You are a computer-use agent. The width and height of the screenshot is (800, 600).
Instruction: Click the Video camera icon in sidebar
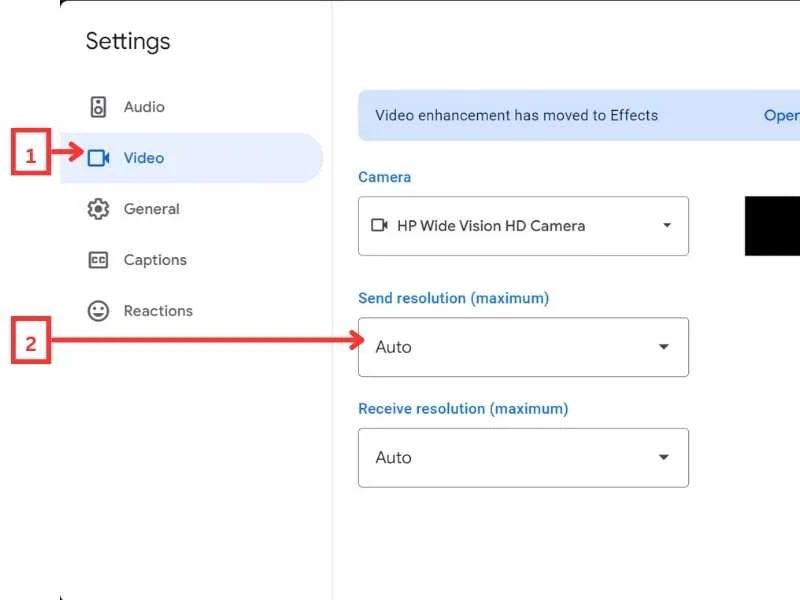[98, 158]
